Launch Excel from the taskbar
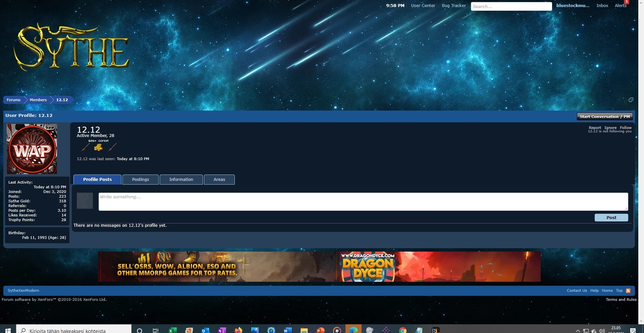 click(x=173, y=330)
